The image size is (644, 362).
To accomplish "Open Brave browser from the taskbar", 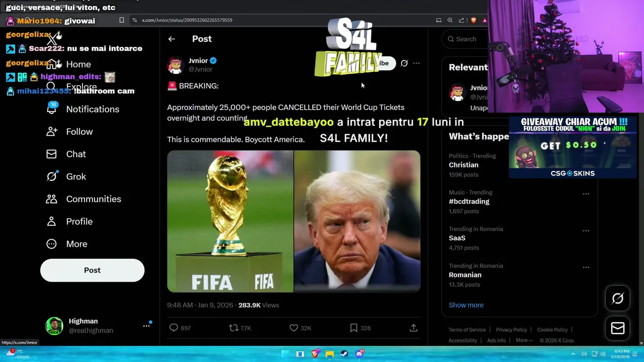I will [x=315, y=354].
